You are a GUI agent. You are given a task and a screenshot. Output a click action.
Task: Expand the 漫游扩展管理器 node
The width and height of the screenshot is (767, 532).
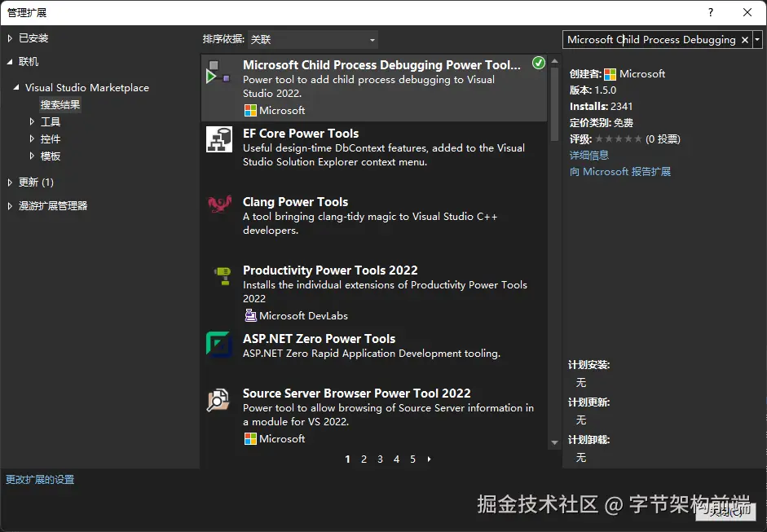click(10, 206)
